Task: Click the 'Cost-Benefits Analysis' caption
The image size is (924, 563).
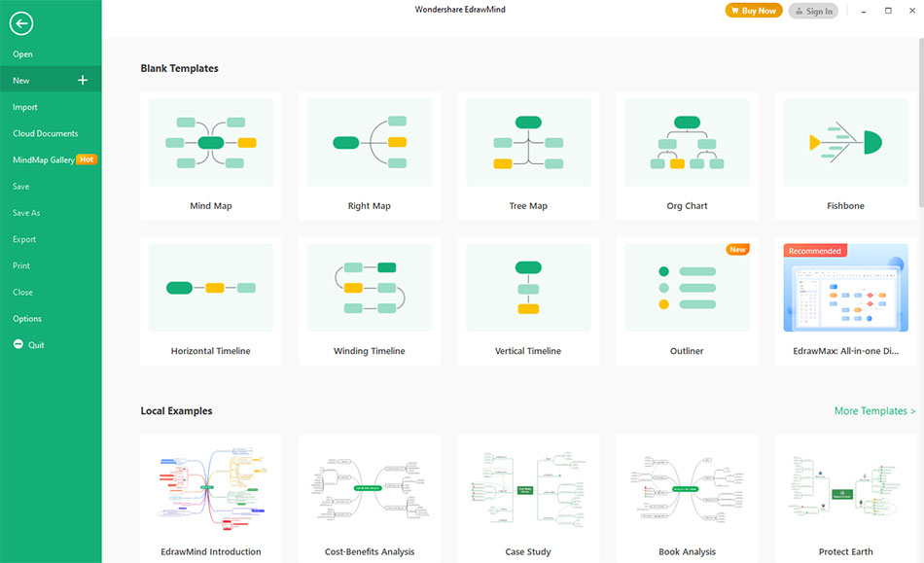Action: coord(370,551)
